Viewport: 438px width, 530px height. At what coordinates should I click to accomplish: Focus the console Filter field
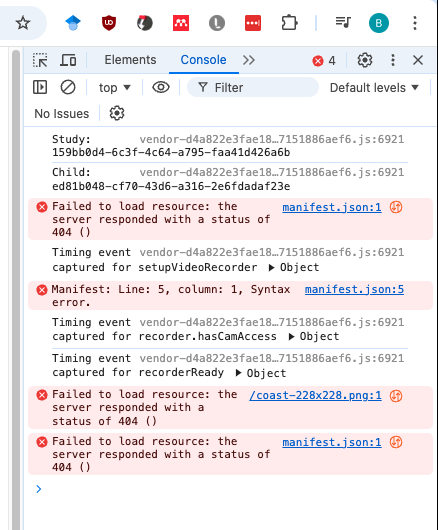253,87
